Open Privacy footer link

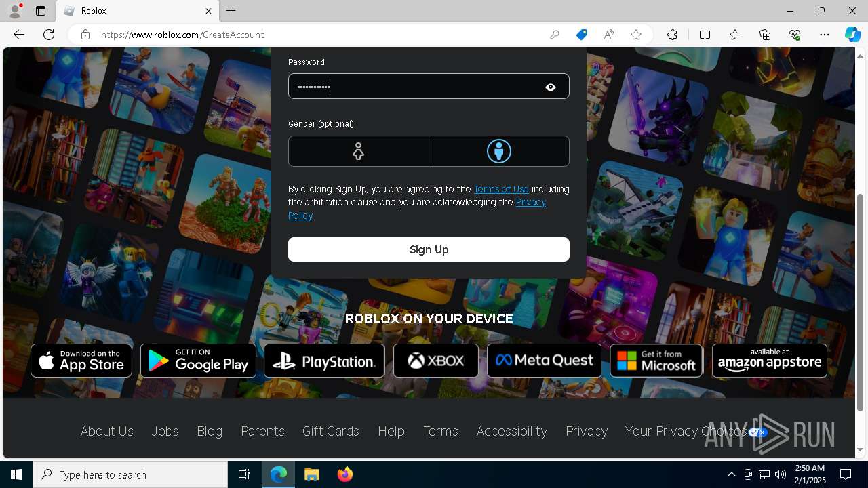pyautogui.click(x=587, y=431)
